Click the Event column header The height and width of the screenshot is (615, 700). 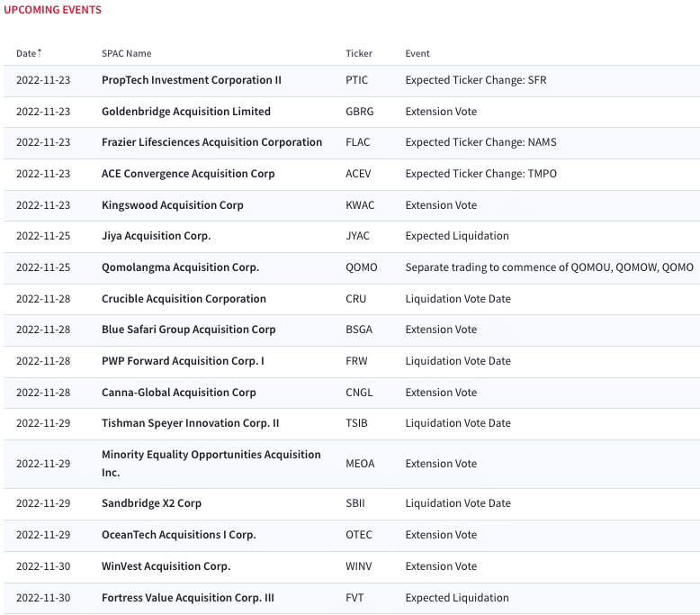click(417, 54)
